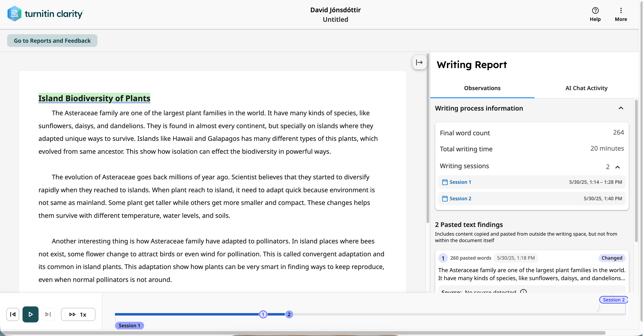The width and height of the screenshot is (644, 336).
Task: Click the Session 1 calendar icon
Action: point(445,182)
